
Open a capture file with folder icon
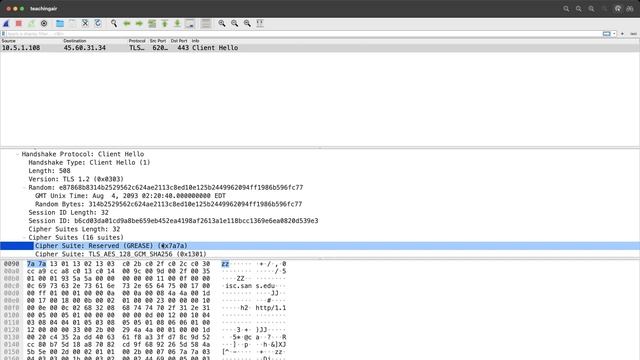coord(60,24)
